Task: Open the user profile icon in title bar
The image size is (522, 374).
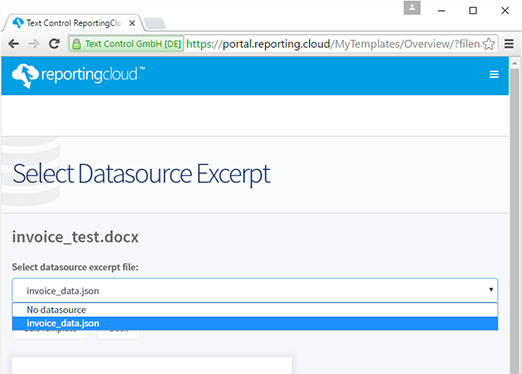Action: pos(412,8)
